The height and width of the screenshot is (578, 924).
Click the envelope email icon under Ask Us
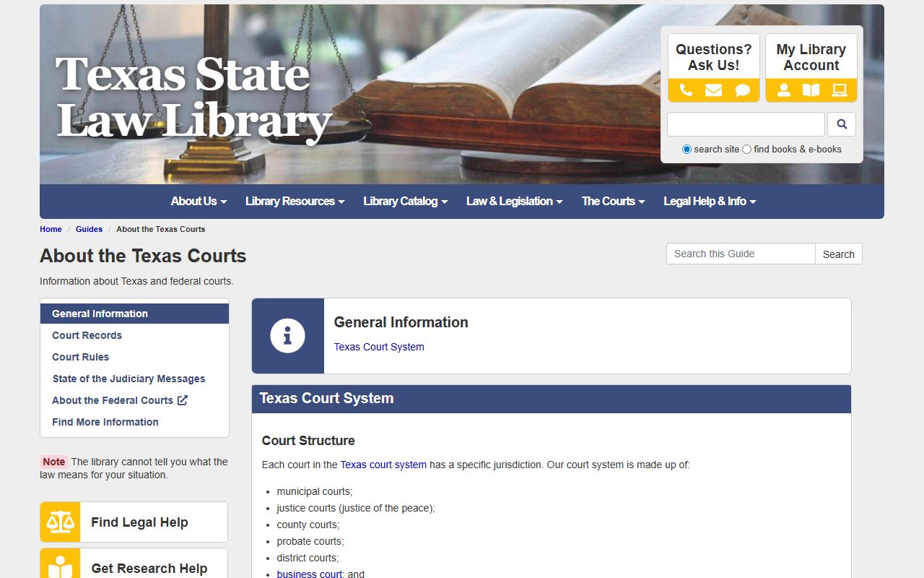[713, 90]
